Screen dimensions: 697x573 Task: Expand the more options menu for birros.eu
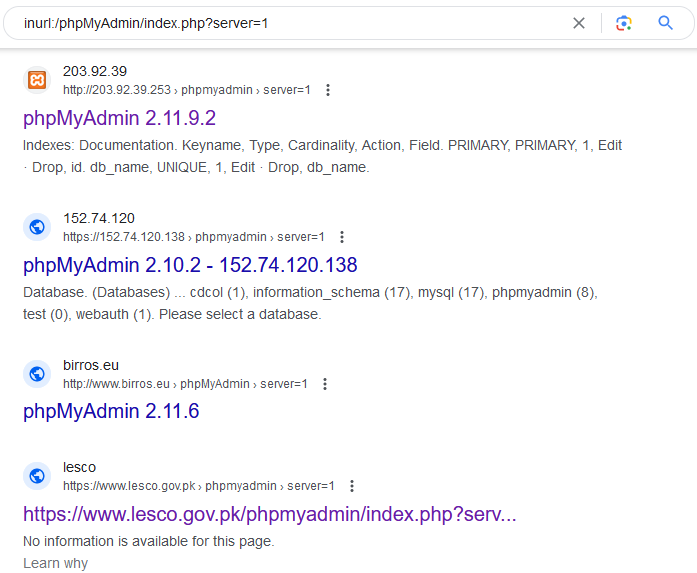pos(324,384)
